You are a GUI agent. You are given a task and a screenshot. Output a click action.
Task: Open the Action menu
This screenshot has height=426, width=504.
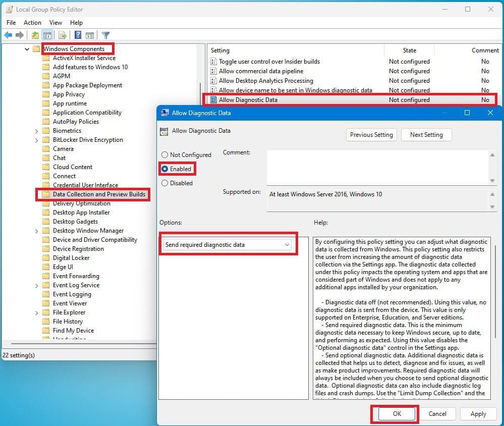tap(32, 23)
